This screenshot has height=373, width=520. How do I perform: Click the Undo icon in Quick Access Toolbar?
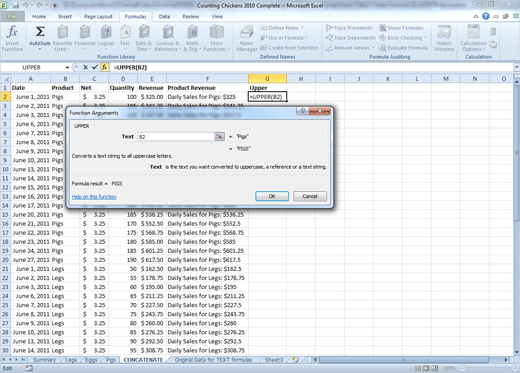pos(25,5)
